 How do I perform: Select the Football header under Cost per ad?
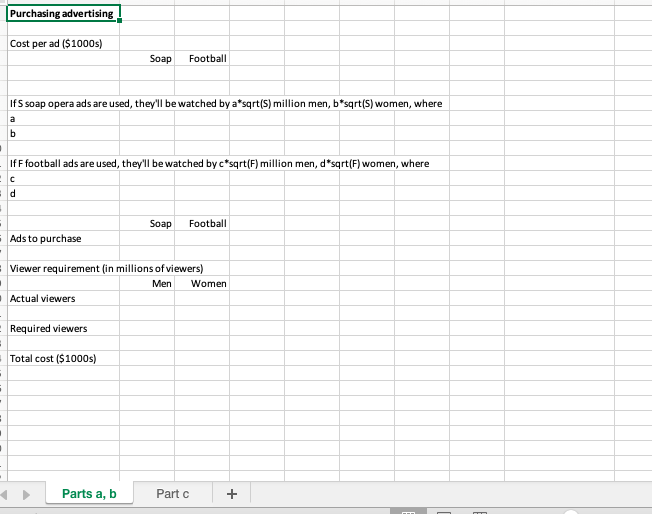tap(202, 58)
